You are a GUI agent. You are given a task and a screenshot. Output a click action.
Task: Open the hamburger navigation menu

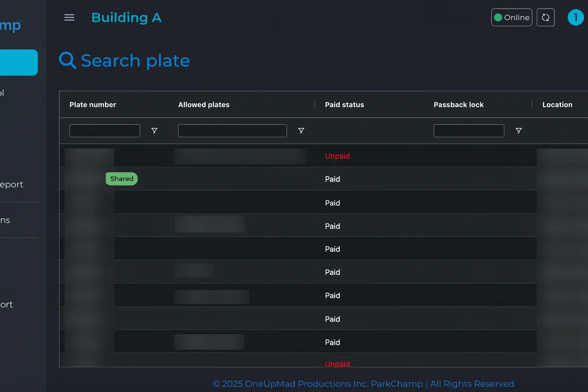(69, 18)
